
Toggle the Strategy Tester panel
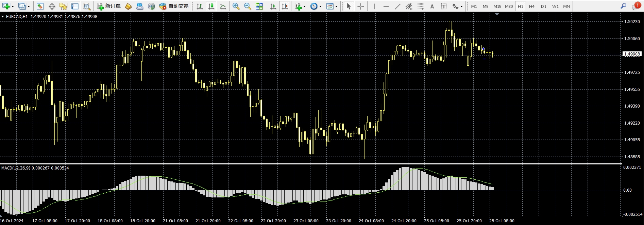[86, 6]
